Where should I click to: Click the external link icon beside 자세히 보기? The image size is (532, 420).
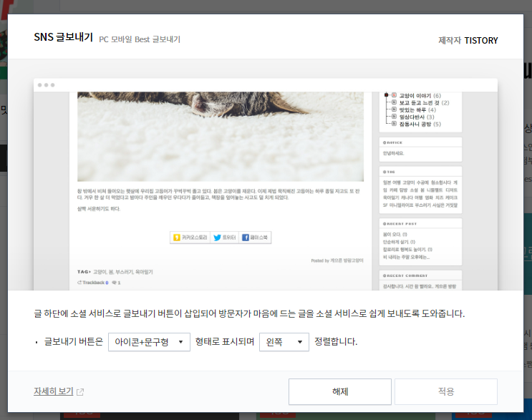pyautogui.click(x=80, y=392)
